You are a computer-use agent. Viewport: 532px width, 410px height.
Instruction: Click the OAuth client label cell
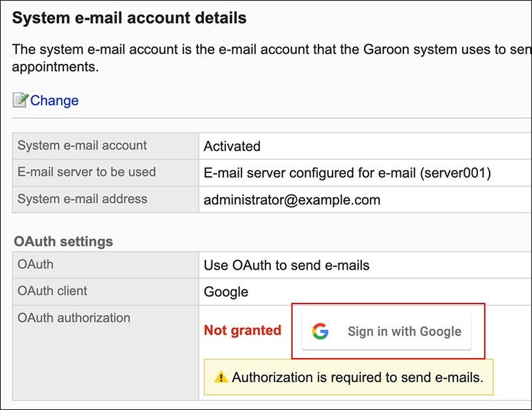click(106, 292)
